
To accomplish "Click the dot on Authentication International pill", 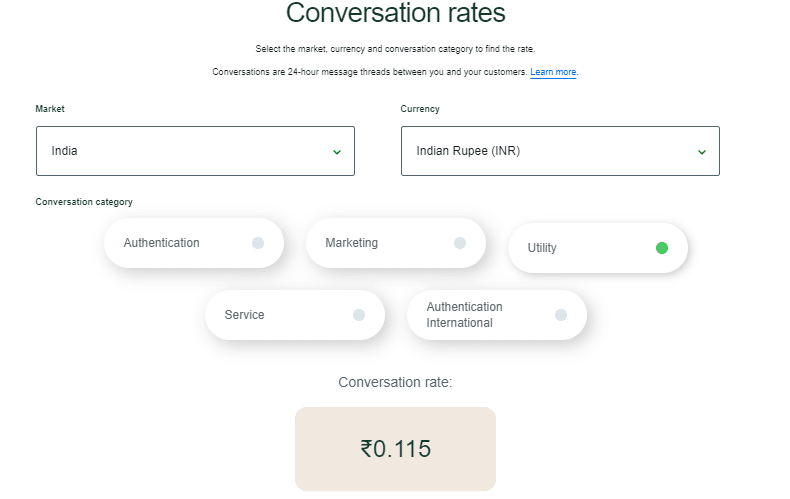I will [561, 315].
